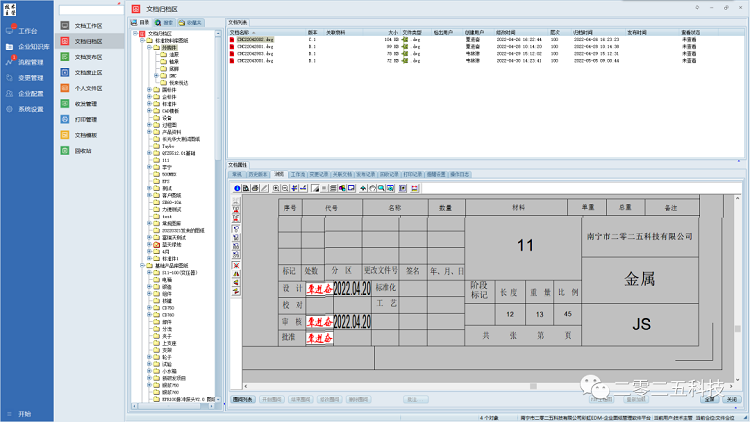Viewport: 750px width, 422px height.
Task: Open the 关联文档 related documents tab
Action: point(342,175)
